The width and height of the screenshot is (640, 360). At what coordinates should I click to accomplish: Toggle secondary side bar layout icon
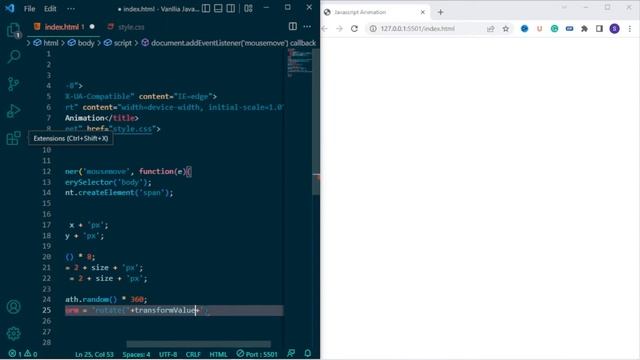click(231, 8)
